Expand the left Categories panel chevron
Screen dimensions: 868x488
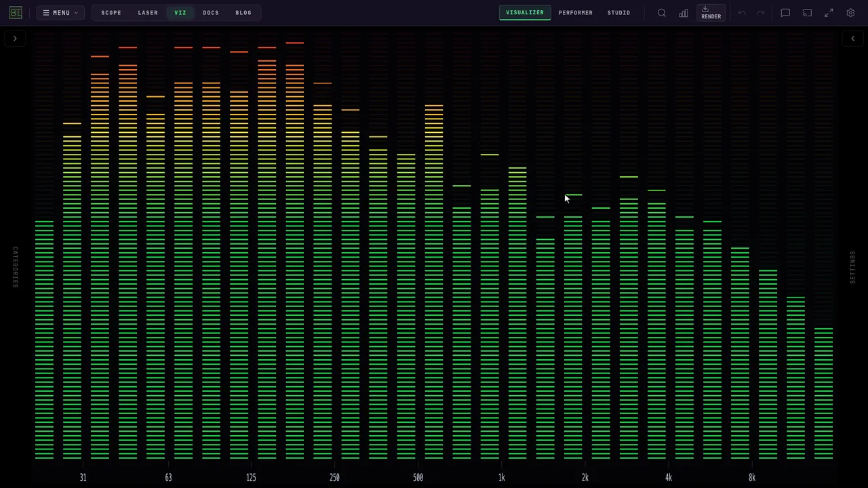tap(15, 39)
